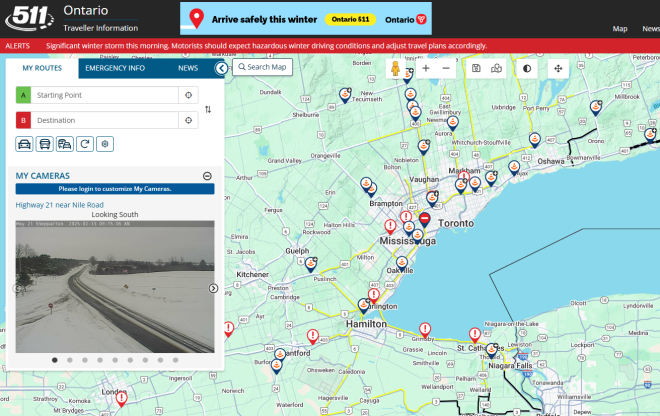Click the alert marker near Burlington
The height and width of the screenshot is (416, 660).
(374, 296)
